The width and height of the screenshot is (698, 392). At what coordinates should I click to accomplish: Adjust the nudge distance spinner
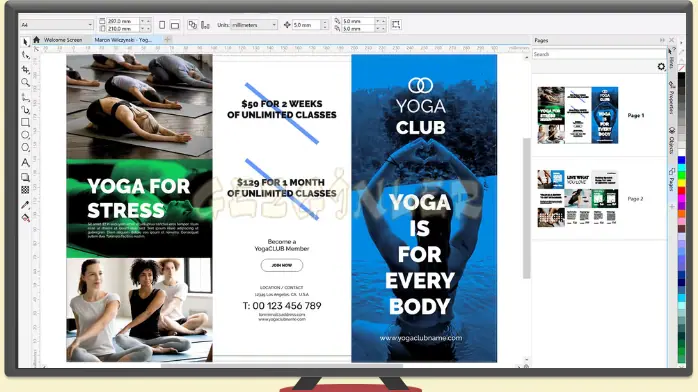[x=325, y=25]
